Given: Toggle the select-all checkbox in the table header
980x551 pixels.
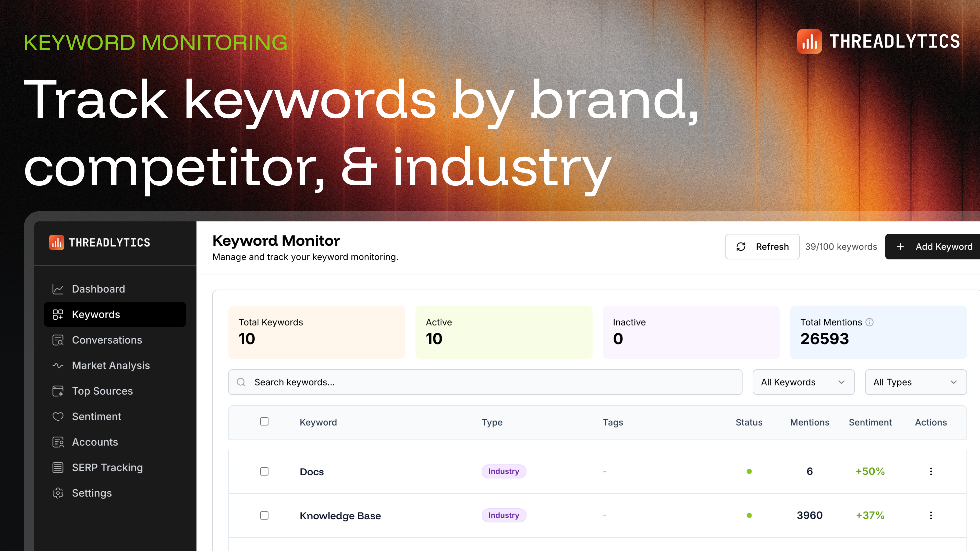Looking at the screenshot, I should (x=264, y=421).
